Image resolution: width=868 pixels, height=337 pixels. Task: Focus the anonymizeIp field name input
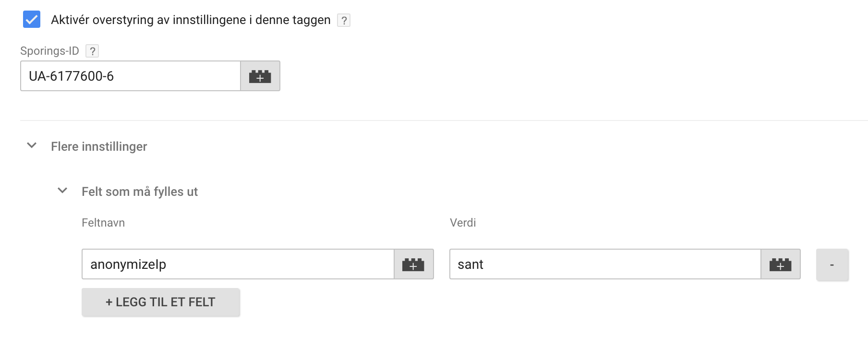[x=238, y=264]
